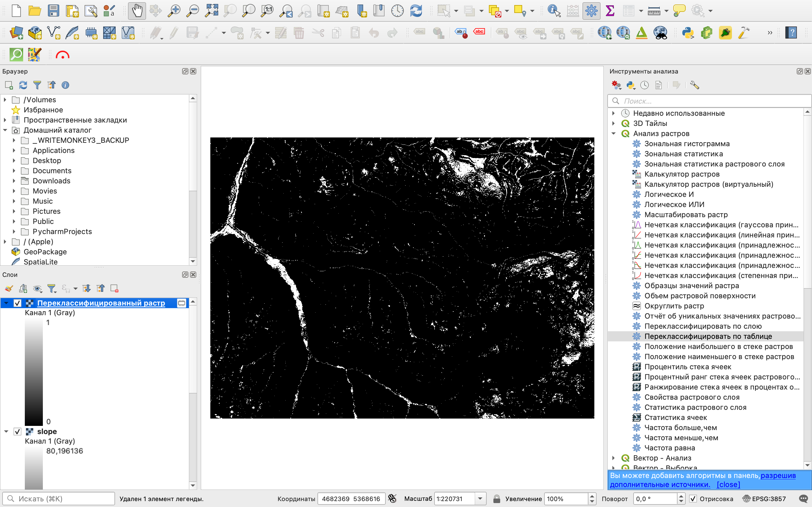812x507 pixels.
Task: Click the filter legend icon in Layers panel
Action: tap(51, 288)
